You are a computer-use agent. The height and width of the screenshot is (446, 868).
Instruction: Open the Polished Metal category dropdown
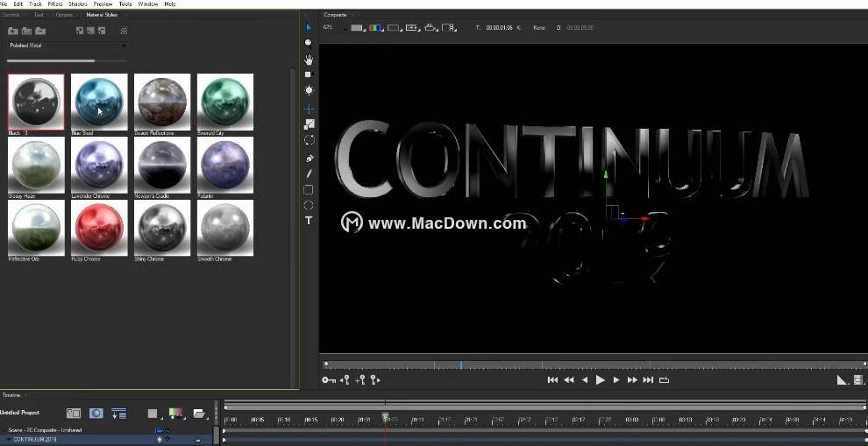[x=68, y=46]
